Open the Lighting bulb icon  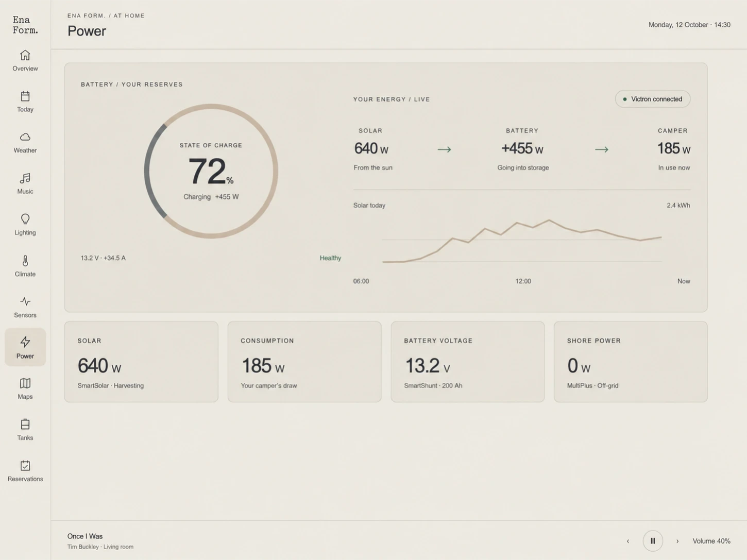point(25,219)
